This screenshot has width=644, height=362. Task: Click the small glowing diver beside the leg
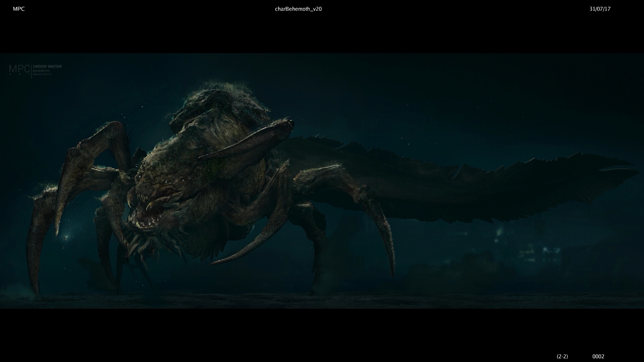click(66, 238)
